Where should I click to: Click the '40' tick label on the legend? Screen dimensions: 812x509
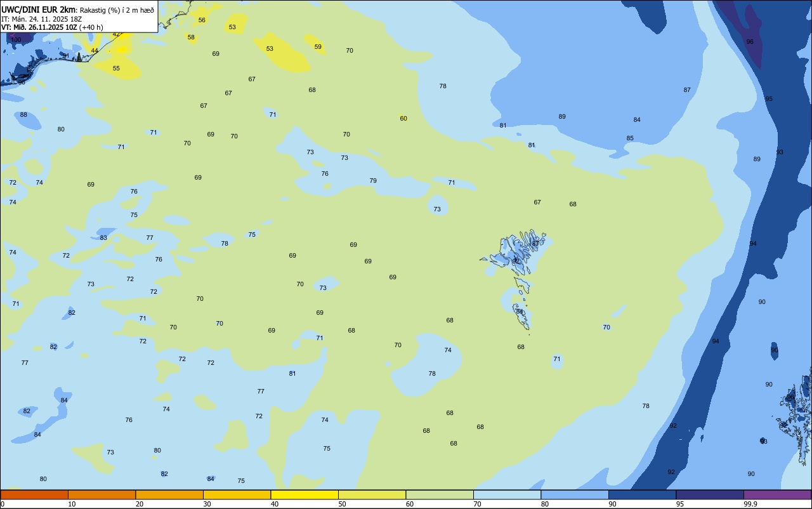pos(275,504)
